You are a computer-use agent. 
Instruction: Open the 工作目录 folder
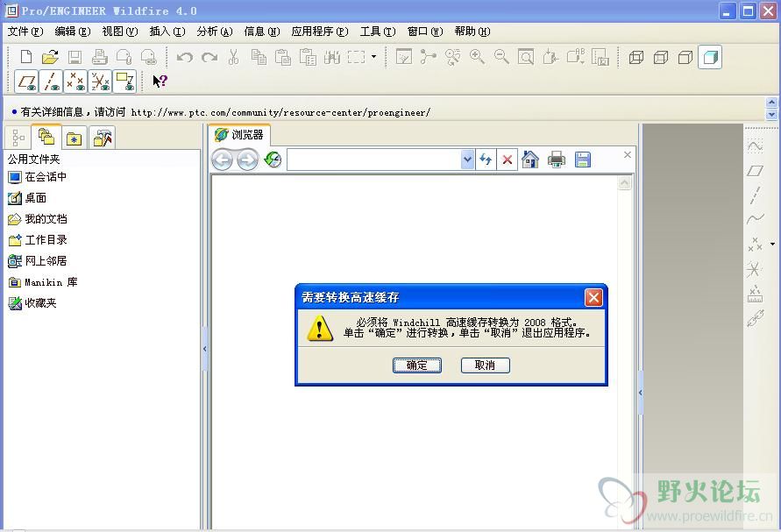[38, 240]
